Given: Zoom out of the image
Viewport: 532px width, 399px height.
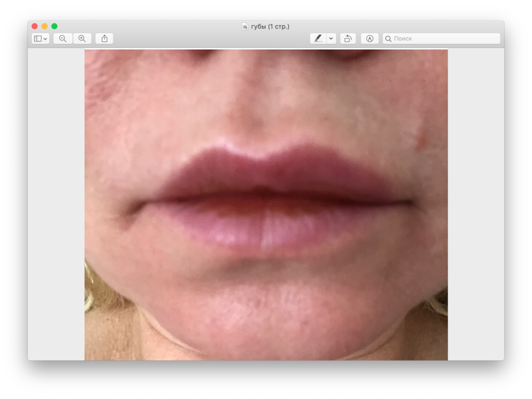Looking at the screenshot, I should pos(63,38).
